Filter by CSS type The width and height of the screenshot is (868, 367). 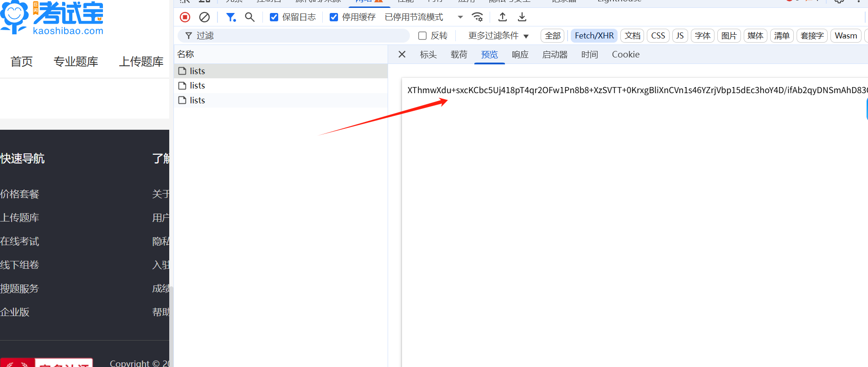coord(658,36)
